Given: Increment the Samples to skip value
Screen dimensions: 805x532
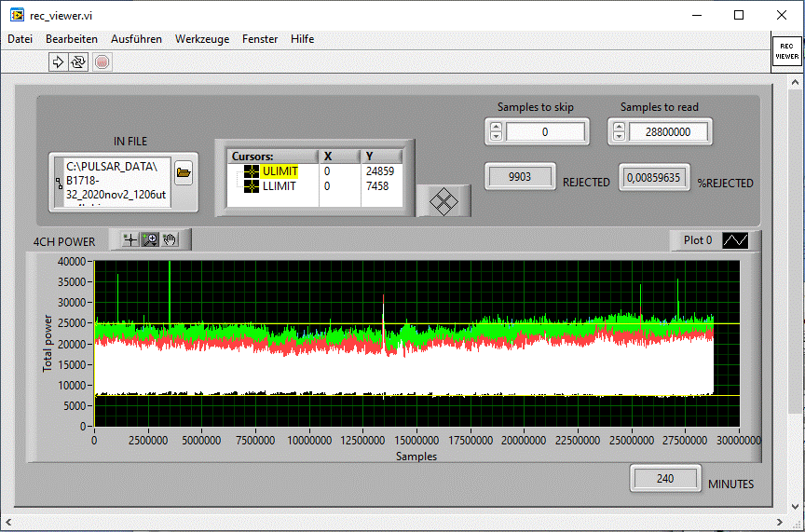Looking at the screenshot, I should click(496, 127).
